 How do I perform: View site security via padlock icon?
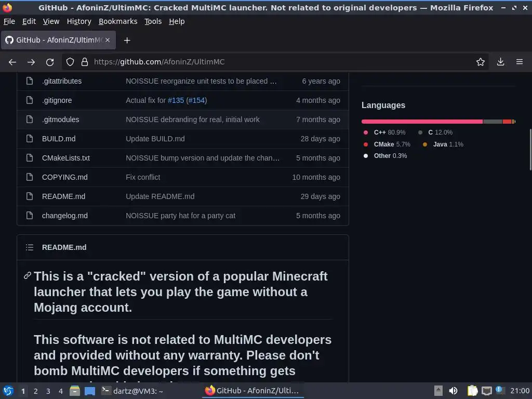tap(85, 62)
